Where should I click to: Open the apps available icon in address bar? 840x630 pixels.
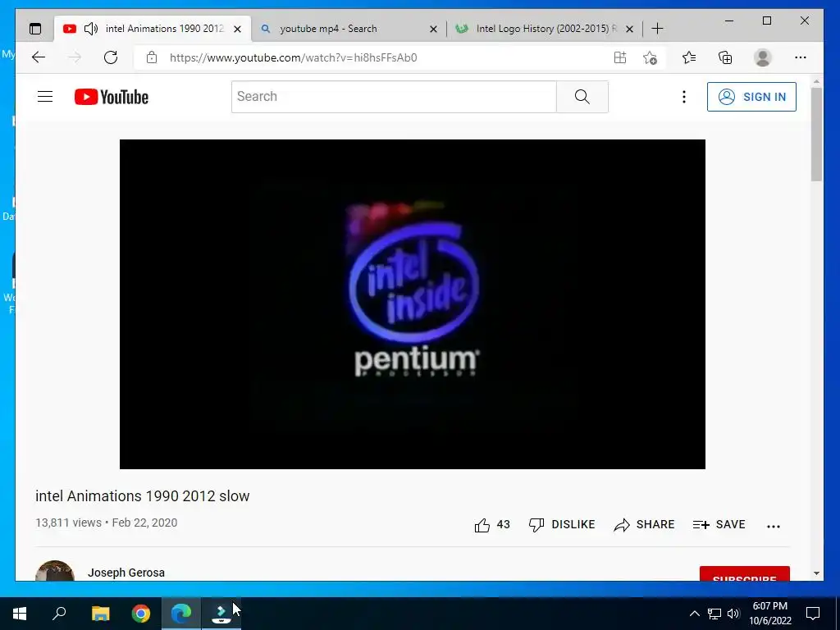pos(620,57)
